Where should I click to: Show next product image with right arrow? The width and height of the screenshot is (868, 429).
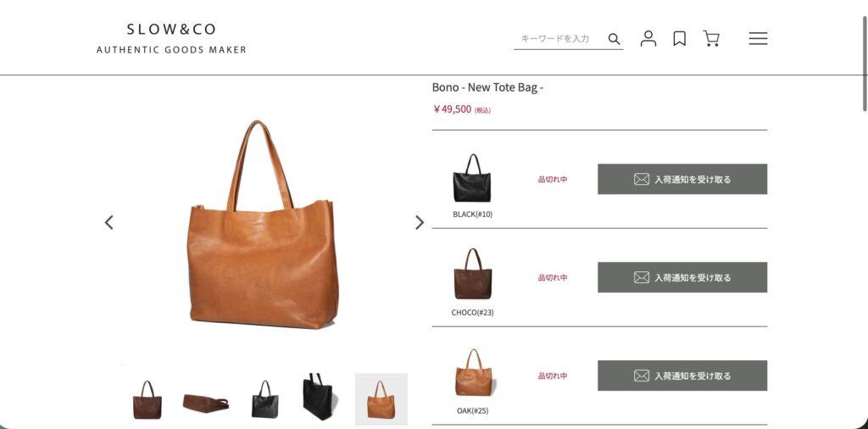click(x=420, y=222)
